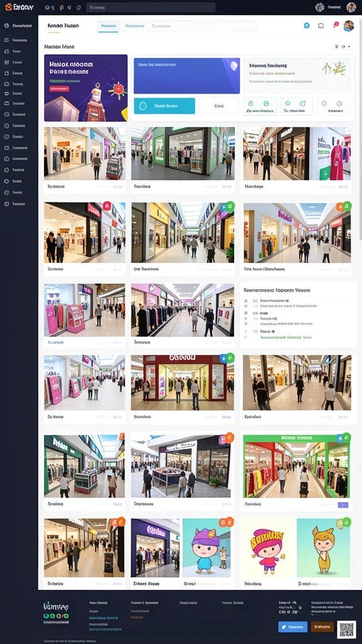
Task: Click the white outlined button beside the teal button
Action: (219, 106)
